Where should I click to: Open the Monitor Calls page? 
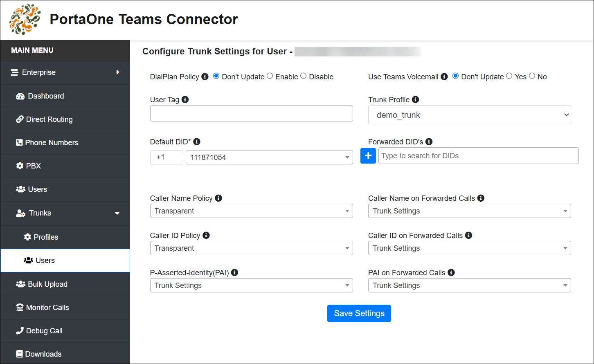65,308
